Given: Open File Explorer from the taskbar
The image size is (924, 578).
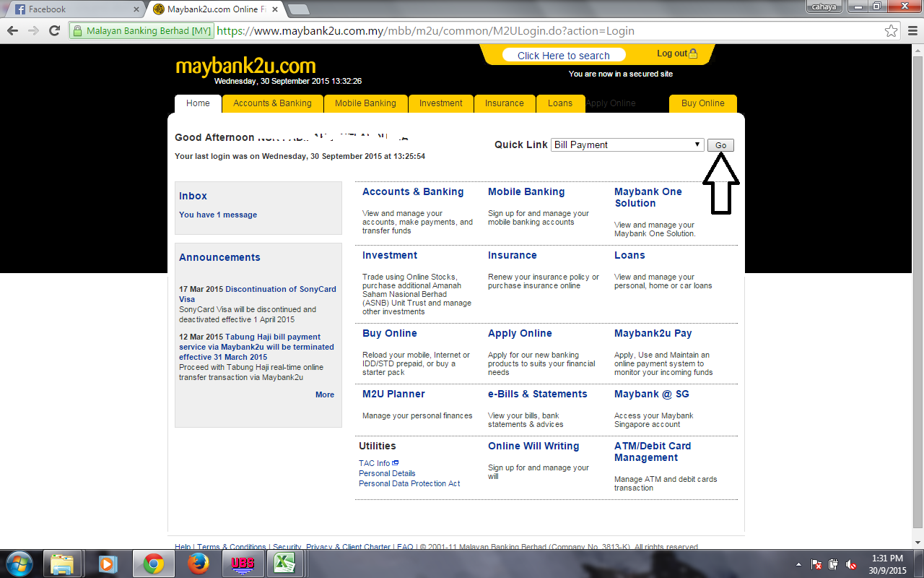Looking at the screenshot, I should pyautogui.click(x=63, y=564).
